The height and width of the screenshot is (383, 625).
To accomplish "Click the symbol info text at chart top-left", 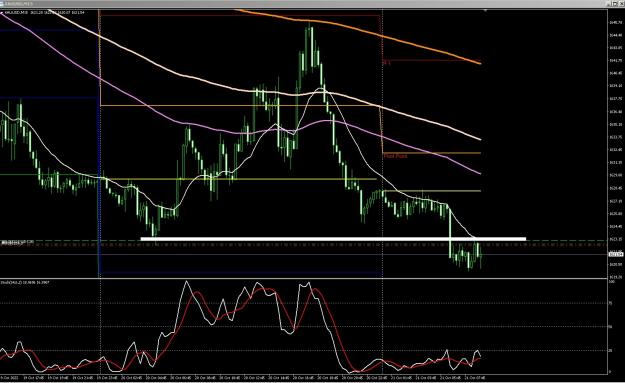I will (44, 13).
